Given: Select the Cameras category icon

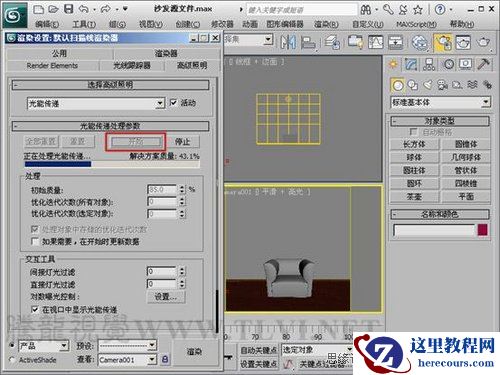Looking at the screenshot, I should 443,85.
